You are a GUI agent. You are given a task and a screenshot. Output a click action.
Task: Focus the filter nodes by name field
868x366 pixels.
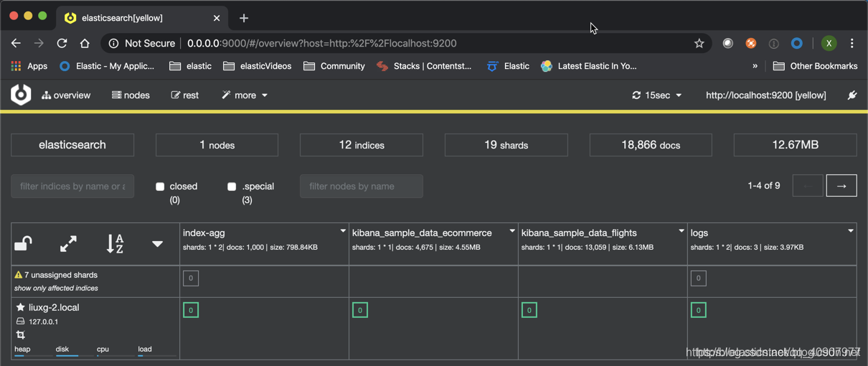tap(362, 186)
